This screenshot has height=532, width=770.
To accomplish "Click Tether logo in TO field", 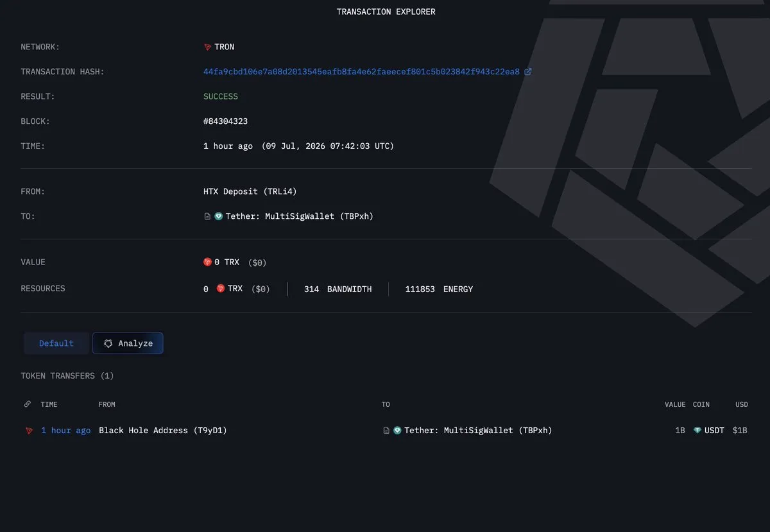I will [218, 216].
